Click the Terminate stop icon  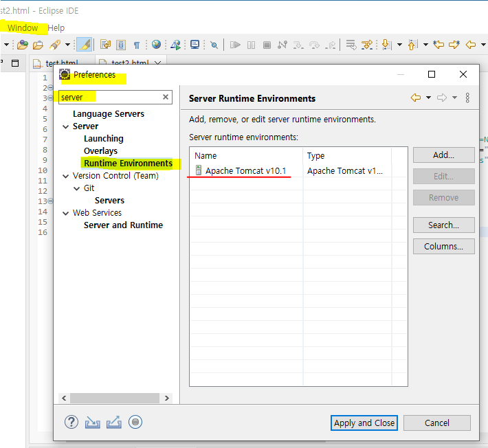click(x=267, y=45)
